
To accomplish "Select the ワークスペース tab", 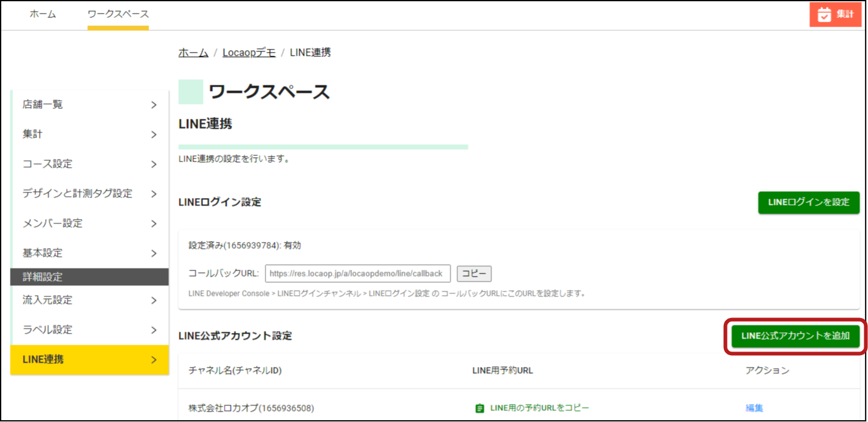I will 118,14.
